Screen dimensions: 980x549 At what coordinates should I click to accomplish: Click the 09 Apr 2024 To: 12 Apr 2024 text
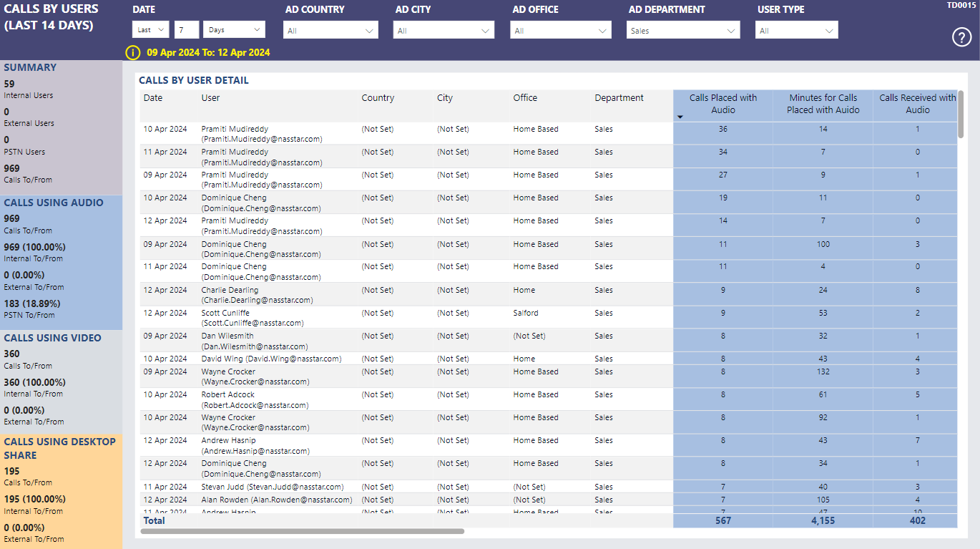[208, 52]
